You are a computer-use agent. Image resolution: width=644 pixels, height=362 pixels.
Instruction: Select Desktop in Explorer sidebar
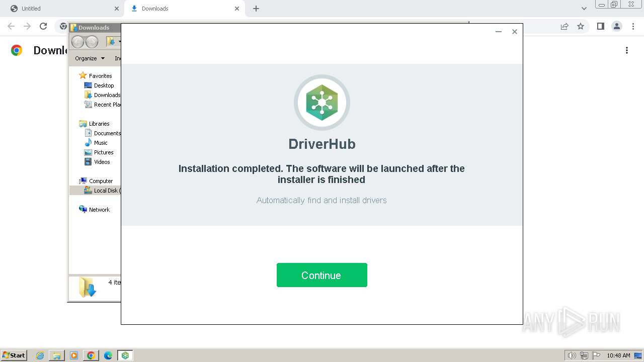point(99,85)
